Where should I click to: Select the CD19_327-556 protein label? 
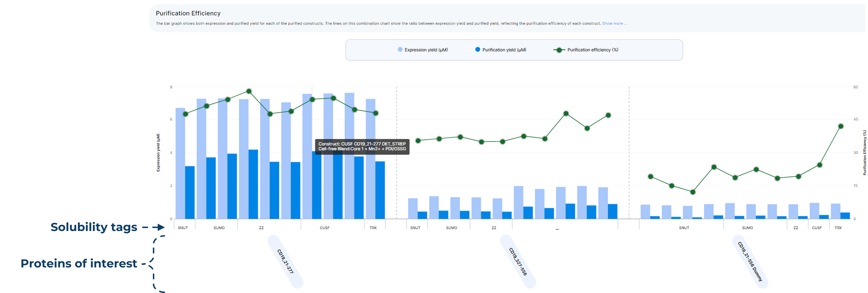518,261
